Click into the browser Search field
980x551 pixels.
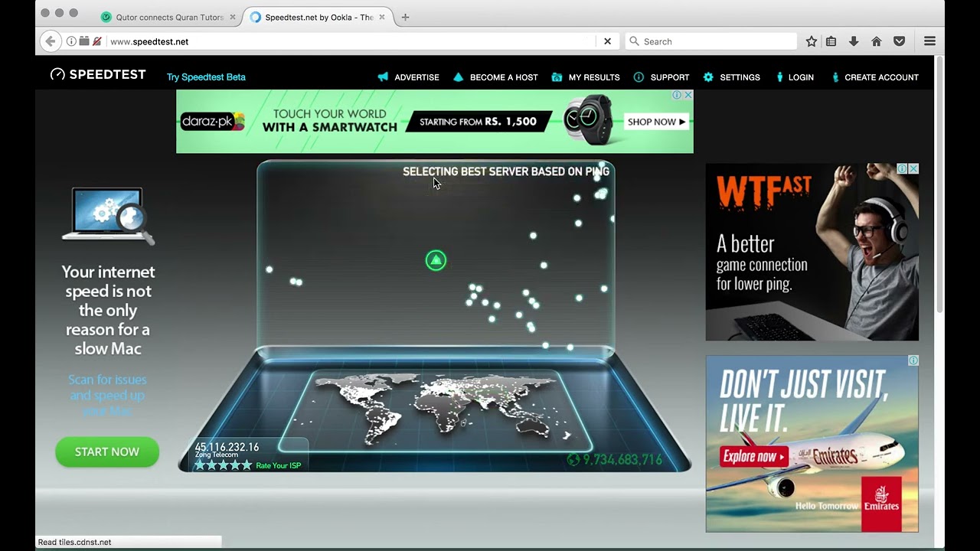pyautogui.click(x=710, y=41)
